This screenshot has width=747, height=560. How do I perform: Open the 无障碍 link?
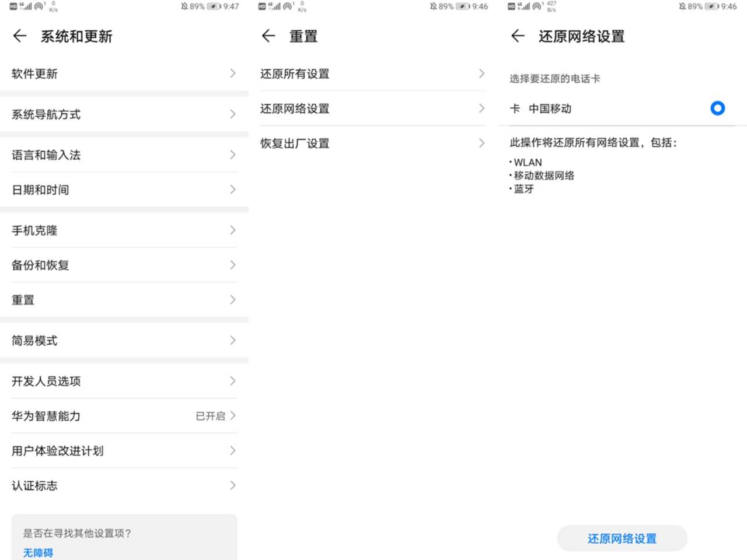point(37,552)
